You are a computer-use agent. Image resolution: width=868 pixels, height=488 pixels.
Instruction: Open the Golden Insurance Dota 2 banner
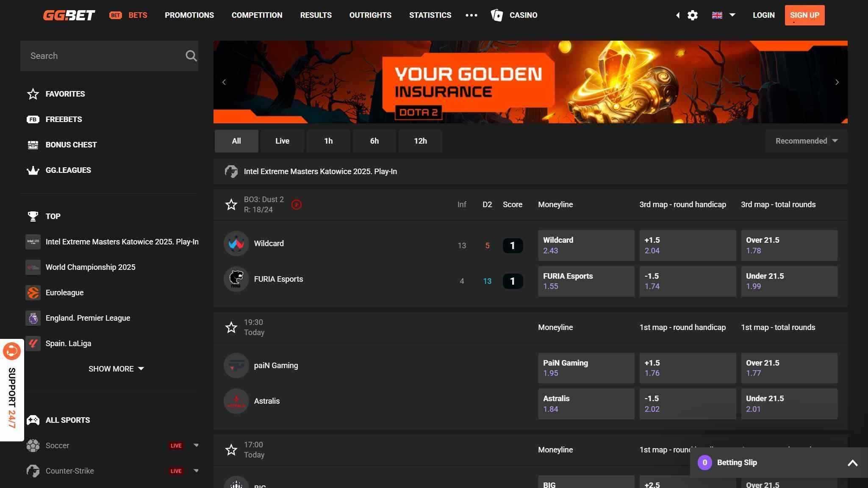pos(530,82)
